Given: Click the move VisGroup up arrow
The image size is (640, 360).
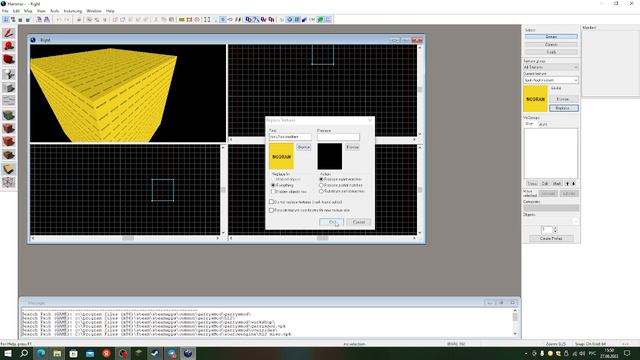Looking at the screenshot, I should [x=567, y=184].
